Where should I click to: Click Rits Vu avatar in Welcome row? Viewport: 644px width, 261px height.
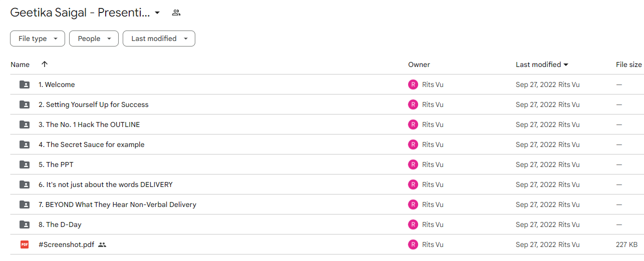point(413,84)
